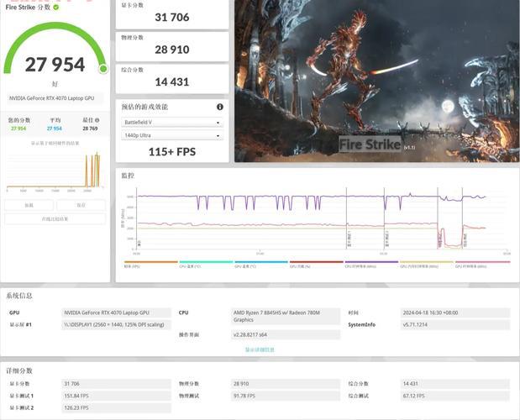The image size is (520, 420).
Task: Expand the 1440p Ultra resolution dropdown
Action: (172, 135)
